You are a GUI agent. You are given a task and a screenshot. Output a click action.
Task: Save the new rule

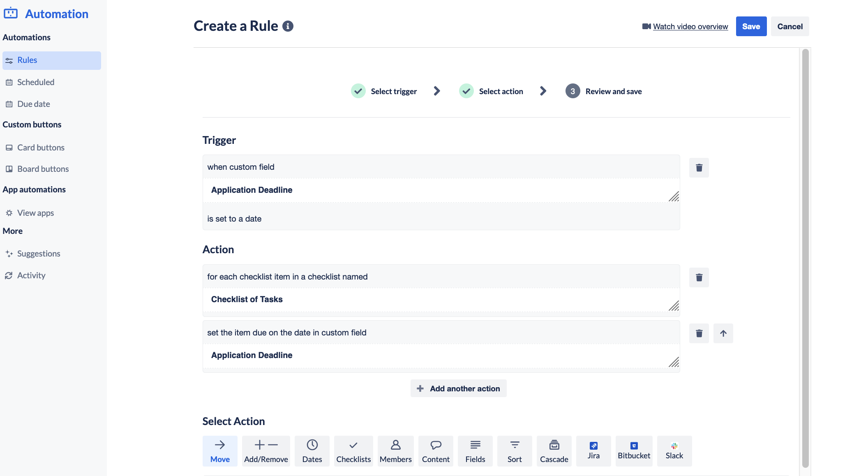[x=751, y=26]
